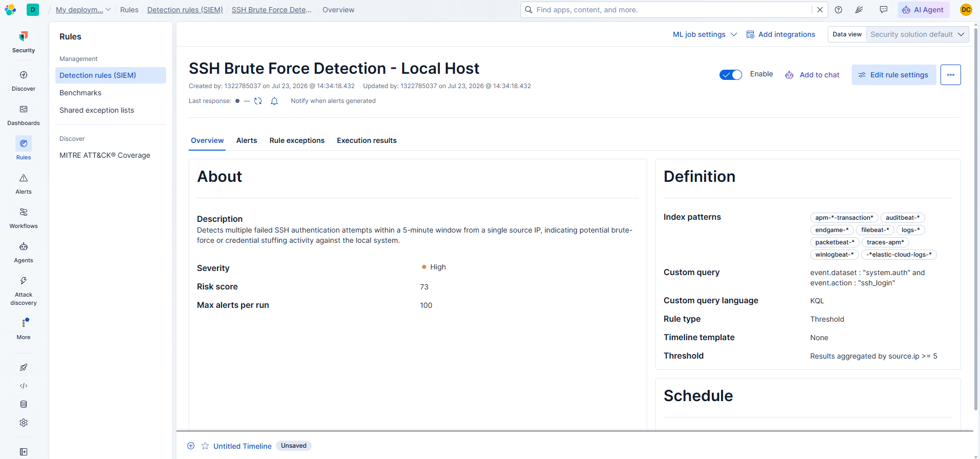The width and height of the screenshot is (980, 459).
Task: Click the rocket icon in sidebar
Action: [x=24, y=367]
